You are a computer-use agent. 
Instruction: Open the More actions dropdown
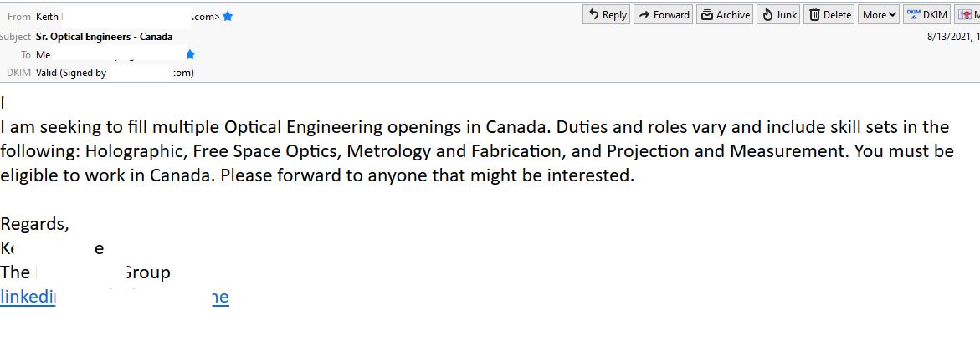pos(879,15)
